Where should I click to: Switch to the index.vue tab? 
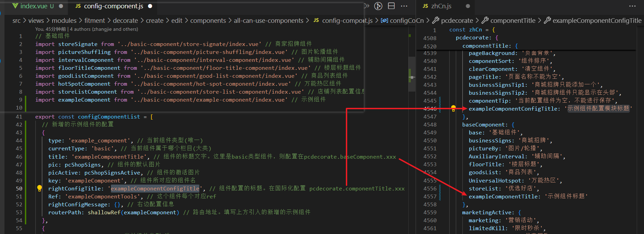click(x=33, y=6)
